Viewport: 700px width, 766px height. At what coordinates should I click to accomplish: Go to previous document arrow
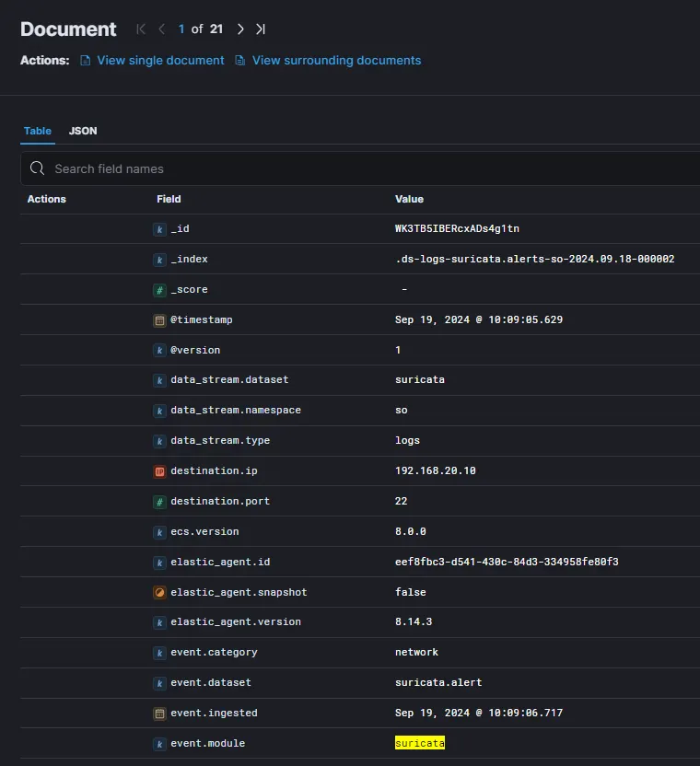coord(162,29)
